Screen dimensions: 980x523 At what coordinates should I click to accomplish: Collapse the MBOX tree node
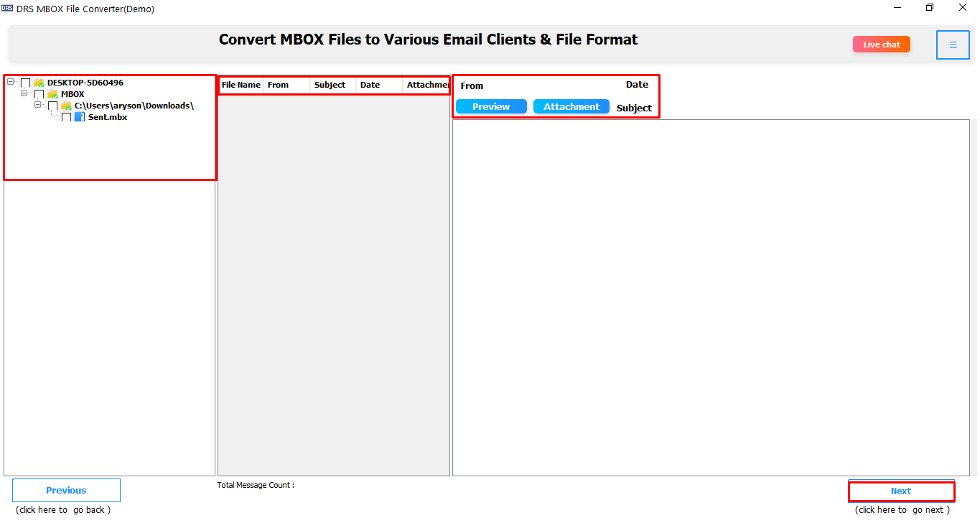click(24, 93)
